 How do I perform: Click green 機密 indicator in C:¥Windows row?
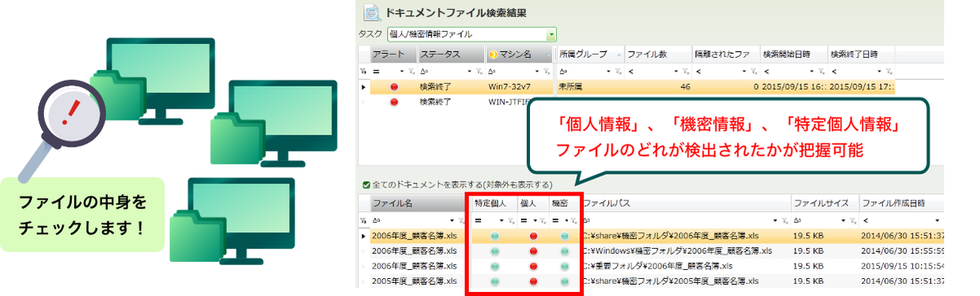click(564, 252)
